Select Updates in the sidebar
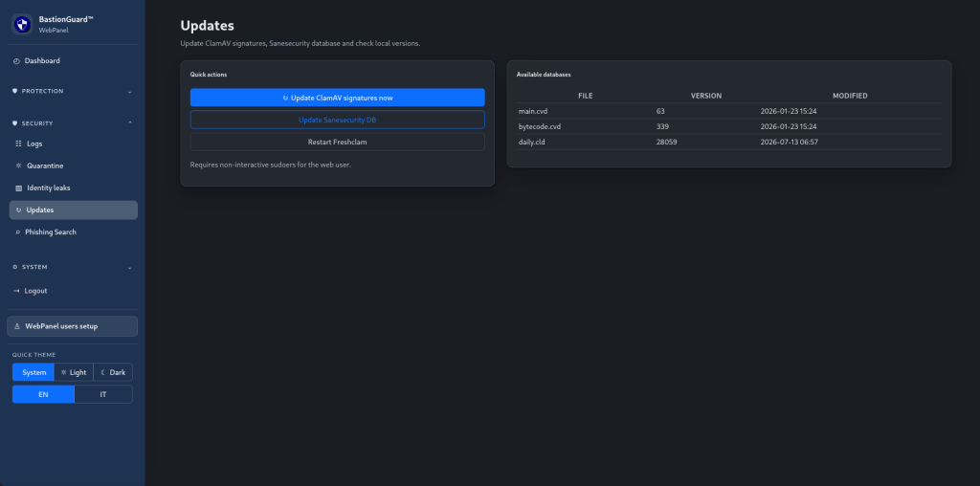This screenshot has width=980, height=486. click(73, 210)
